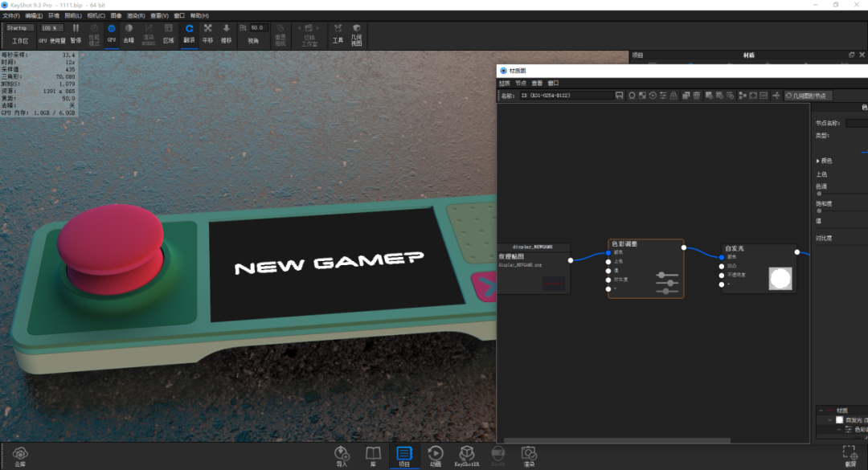868x470 pixels.
Task: Open the 帮助(H) menu
Action: coord(199,15)
